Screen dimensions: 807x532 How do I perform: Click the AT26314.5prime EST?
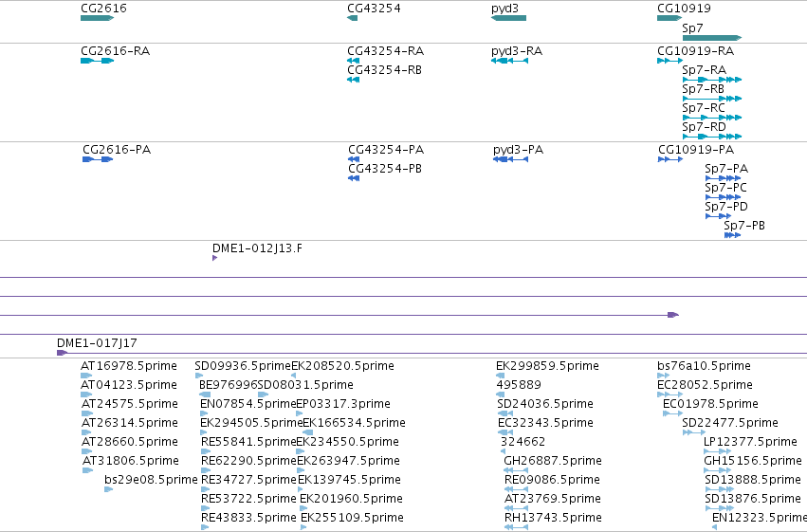point(87,432)
